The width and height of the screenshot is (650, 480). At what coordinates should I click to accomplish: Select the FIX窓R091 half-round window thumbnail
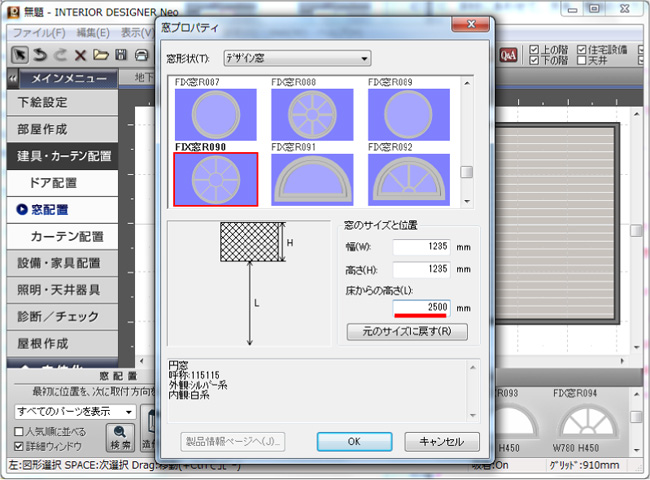312,179
